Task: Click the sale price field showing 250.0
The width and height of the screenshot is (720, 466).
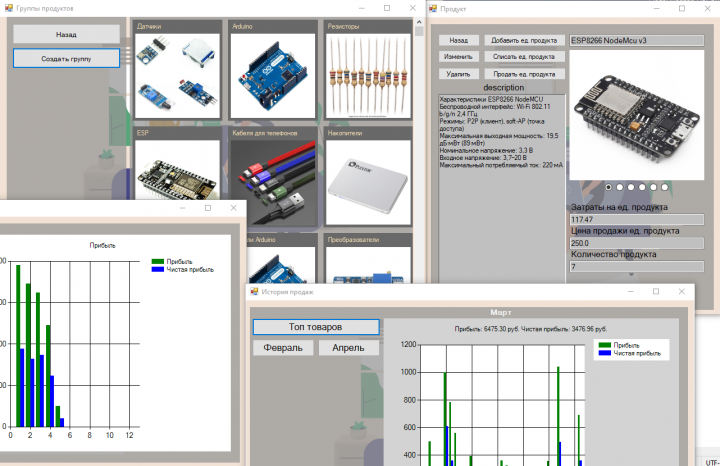Action: (636, 243)
